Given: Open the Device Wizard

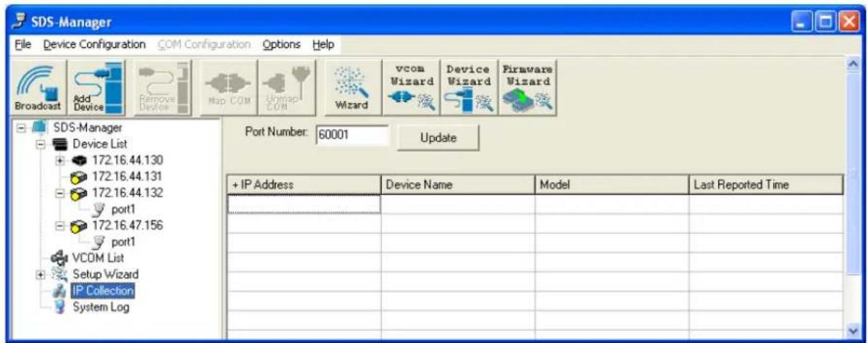Looking at the screenshot, I should click(468, 88).
